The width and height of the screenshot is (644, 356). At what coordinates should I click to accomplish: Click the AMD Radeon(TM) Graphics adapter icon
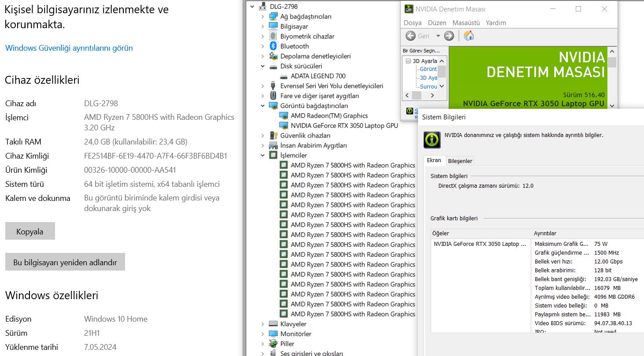(x=284, y=115)
